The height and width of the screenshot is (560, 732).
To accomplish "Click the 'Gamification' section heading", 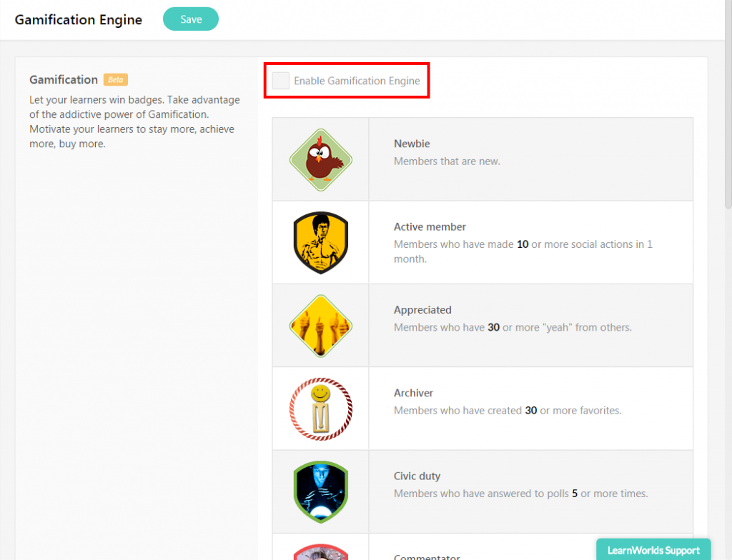I will (64, 80).
